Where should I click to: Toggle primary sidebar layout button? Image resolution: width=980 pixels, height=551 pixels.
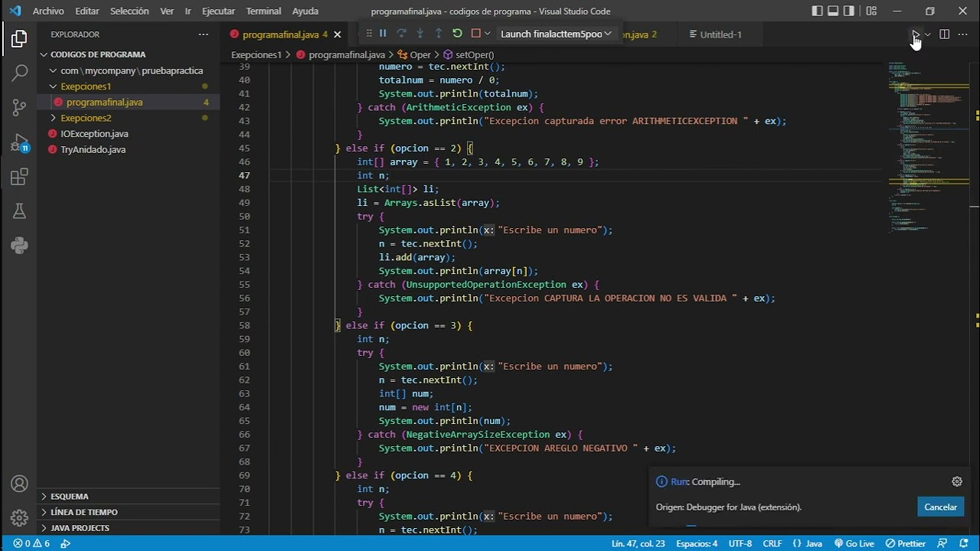pyautogui.click(x=817, y=11)
